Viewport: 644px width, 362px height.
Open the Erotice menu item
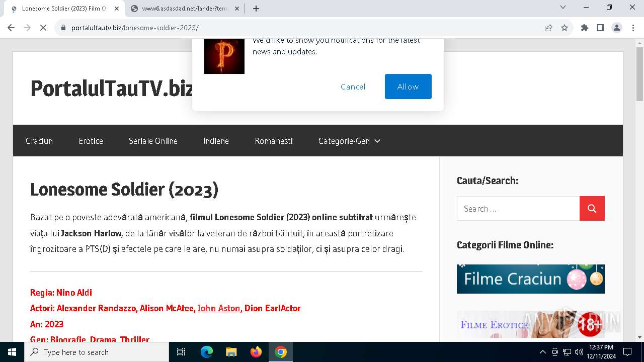point(91,141)
